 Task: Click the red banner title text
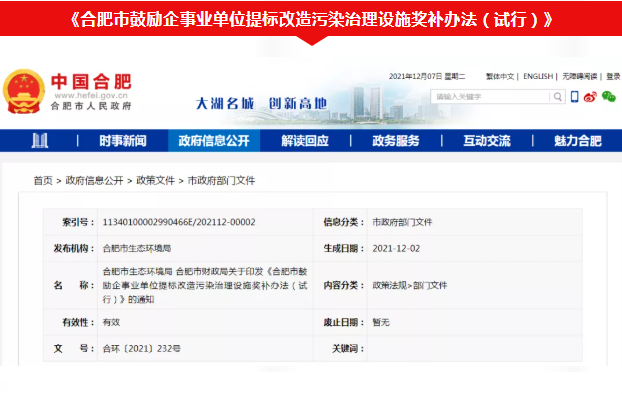pyautogui.click(x=311, y=19)
